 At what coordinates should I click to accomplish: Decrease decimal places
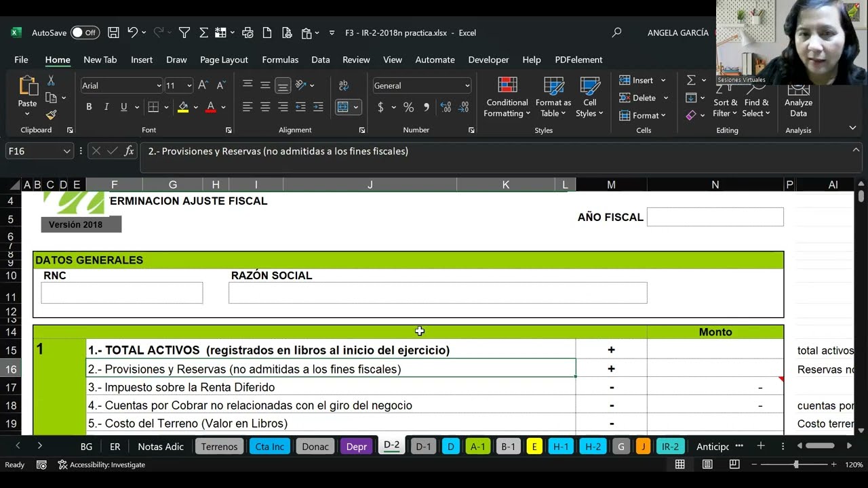click(x=464, y=107)
